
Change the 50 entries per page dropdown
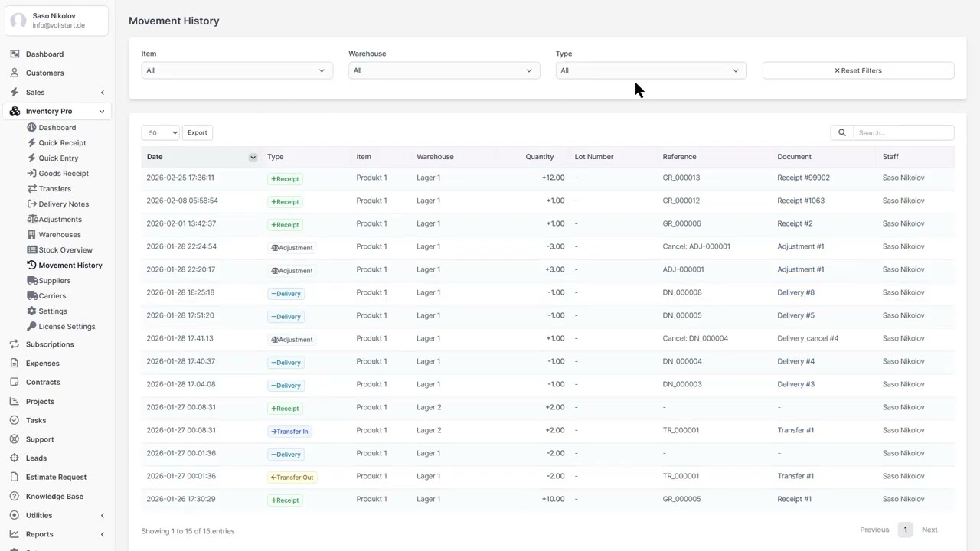(160, 132)
